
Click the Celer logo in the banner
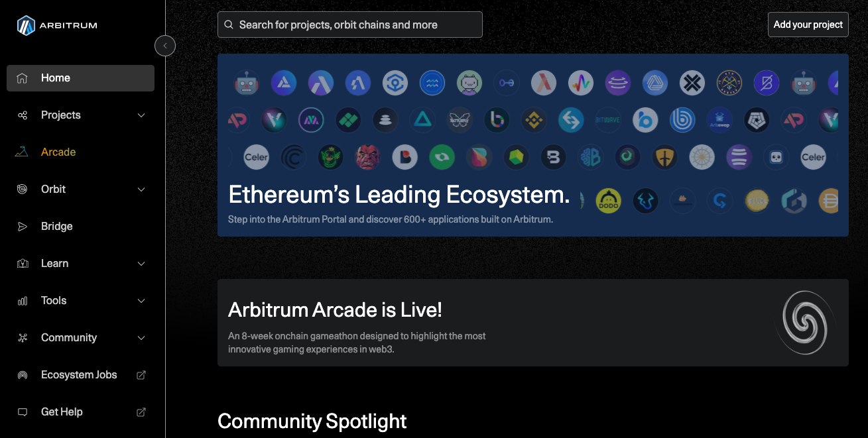click(x=256, y=157)
